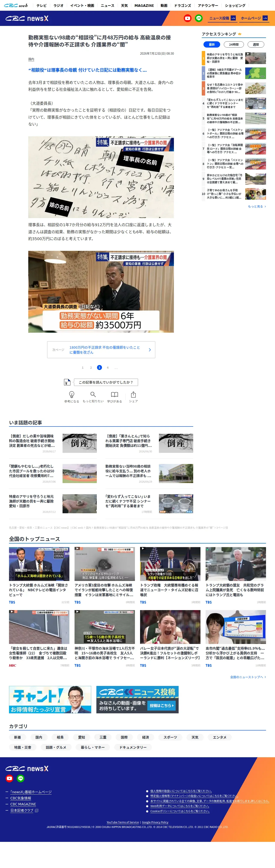Go to pagination page 2
Image resolution: width=275 pixels, height=868 pixels.
point(91,368)
